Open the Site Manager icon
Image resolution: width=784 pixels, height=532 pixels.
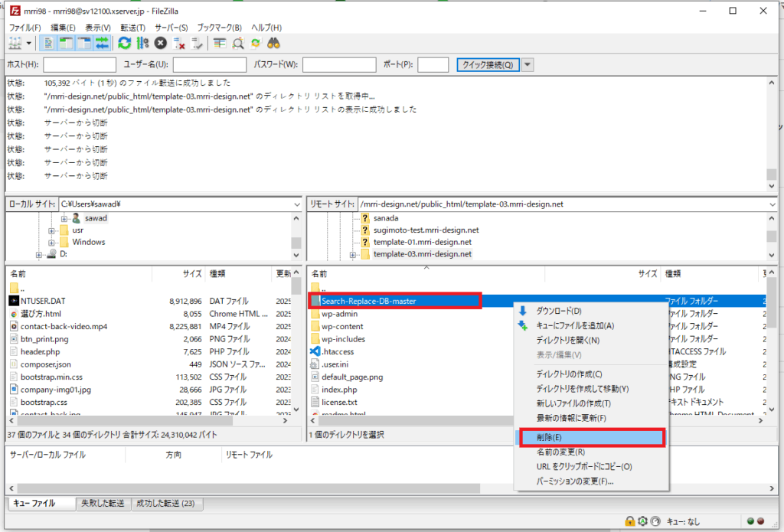15,43
